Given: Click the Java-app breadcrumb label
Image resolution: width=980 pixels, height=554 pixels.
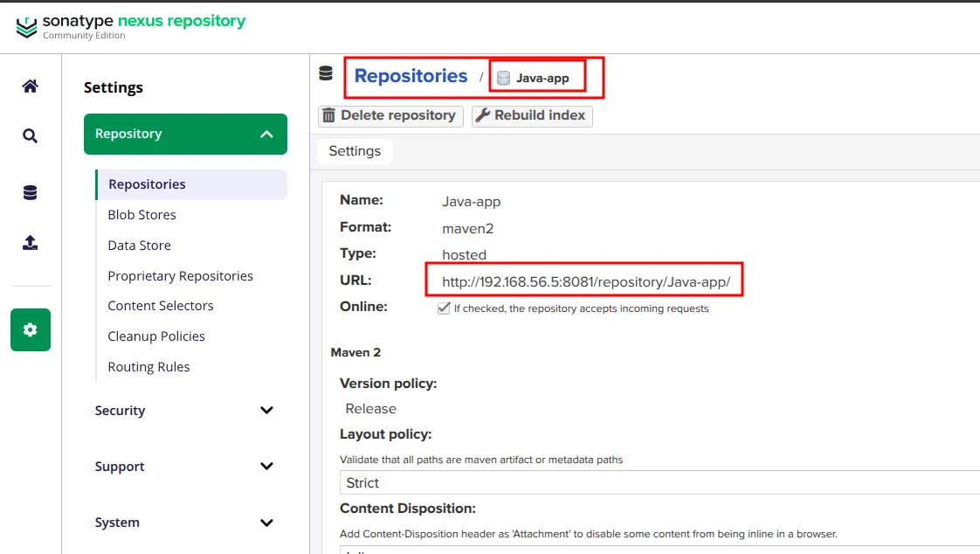Looking at the screenshot, I should 542,78.
